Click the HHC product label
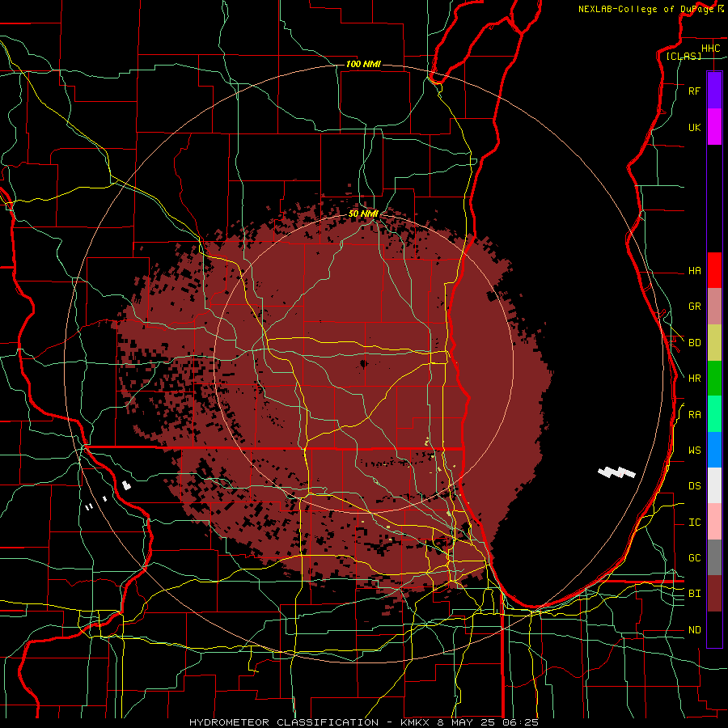 (710, 49)
